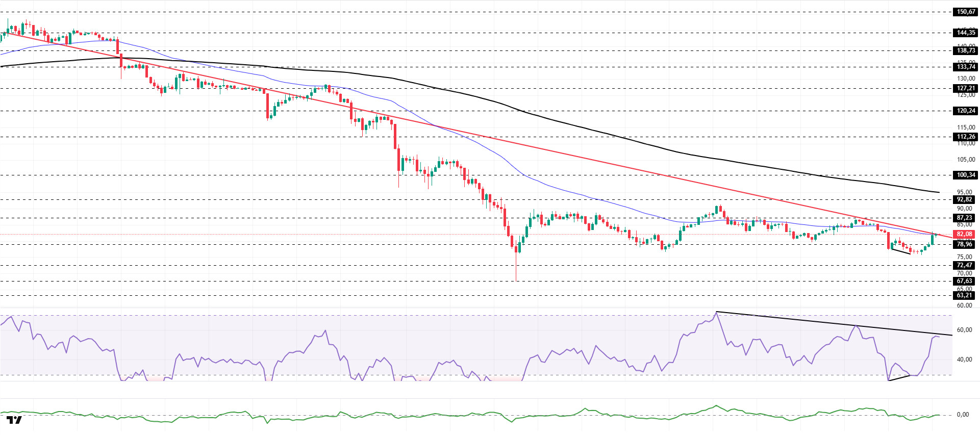Click the 63,21 lowest level label

click(964, 295)
